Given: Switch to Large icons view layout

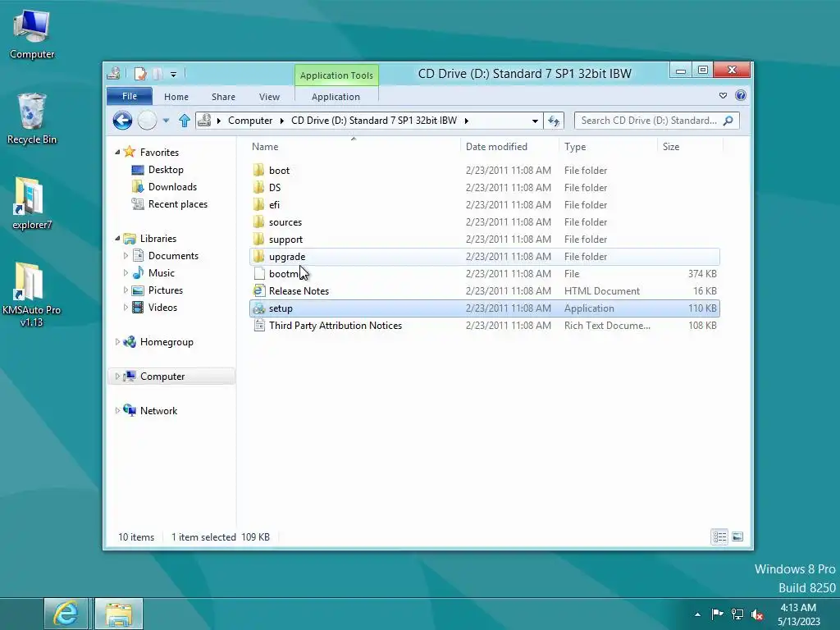Looking at the screenshot, I should tap(737, 536).
